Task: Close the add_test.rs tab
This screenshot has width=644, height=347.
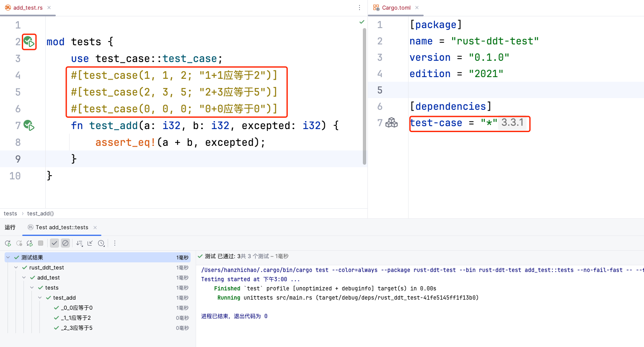Action: pos(49,8)
